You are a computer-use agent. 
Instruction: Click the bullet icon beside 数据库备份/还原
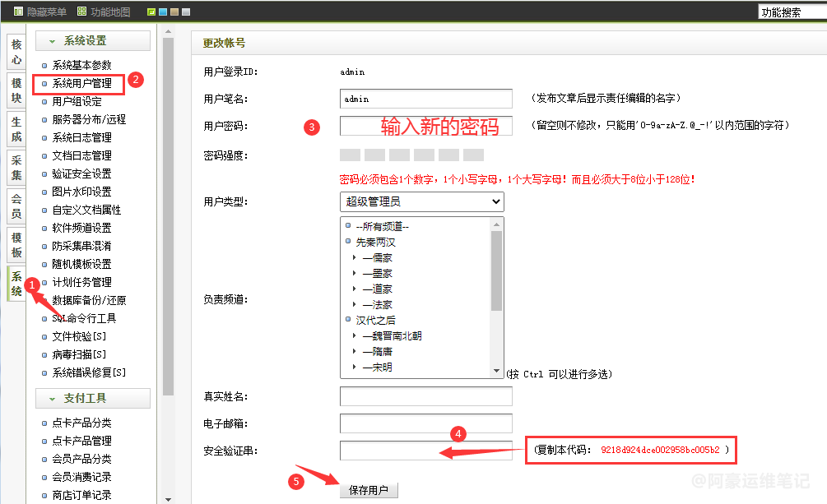pos(44,301)
